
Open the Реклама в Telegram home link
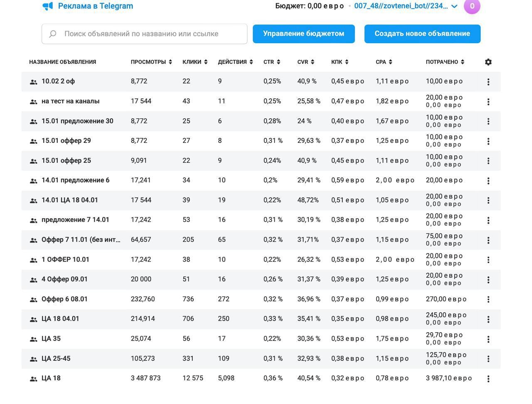[95, 6]
